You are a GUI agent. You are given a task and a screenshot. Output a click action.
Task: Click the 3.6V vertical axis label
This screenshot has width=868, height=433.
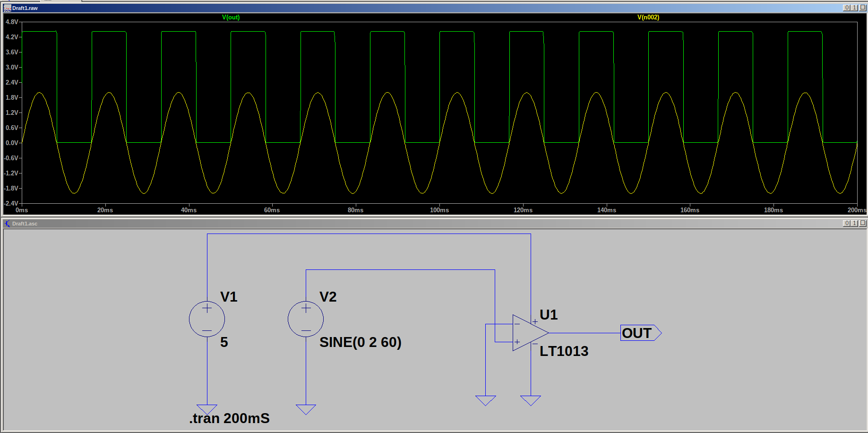pos(12,52)
